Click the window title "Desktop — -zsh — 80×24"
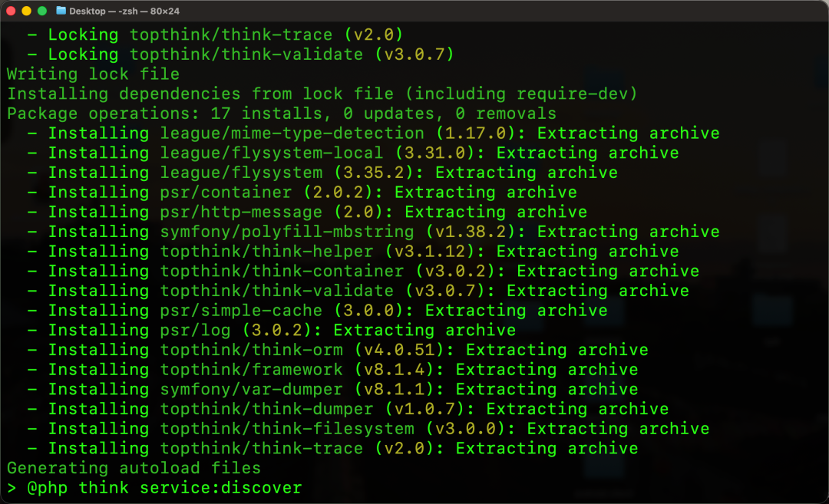This screenshot has height=504, width=829. pyautogui.click(x=124, y=11)
